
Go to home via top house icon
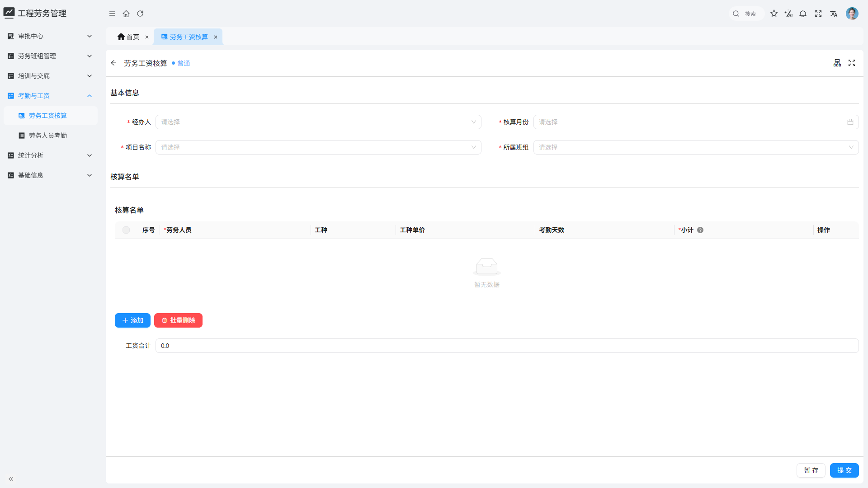126,14
